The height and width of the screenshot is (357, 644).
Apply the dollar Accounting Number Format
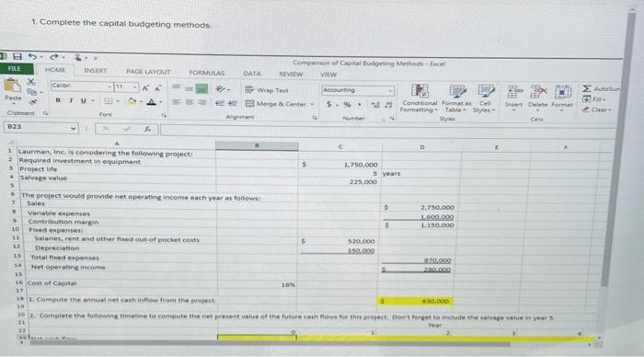pos(328,104)
